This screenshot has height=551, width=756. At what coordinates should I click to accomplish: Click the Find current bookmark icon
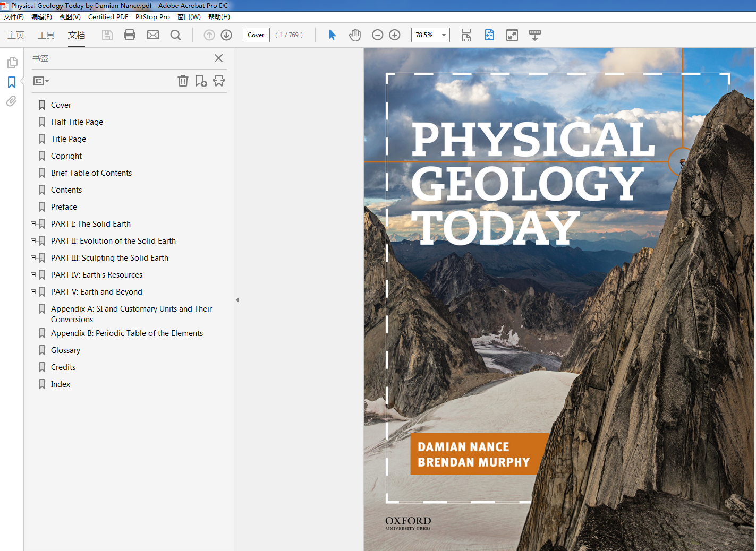click(x=219, y=81)
